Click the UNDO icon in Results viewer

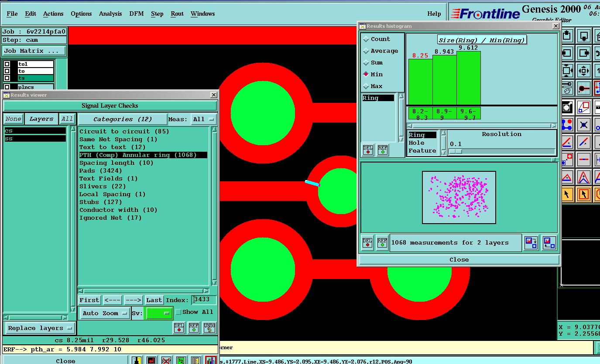(x=209, y=327)
